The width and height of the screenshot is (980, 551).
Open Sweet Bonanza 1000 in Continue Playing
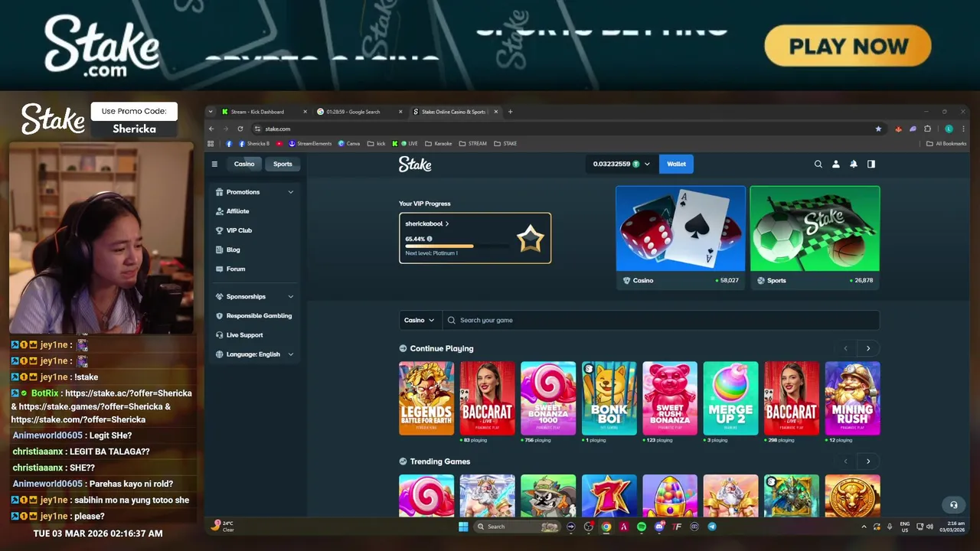click(548, 398)
